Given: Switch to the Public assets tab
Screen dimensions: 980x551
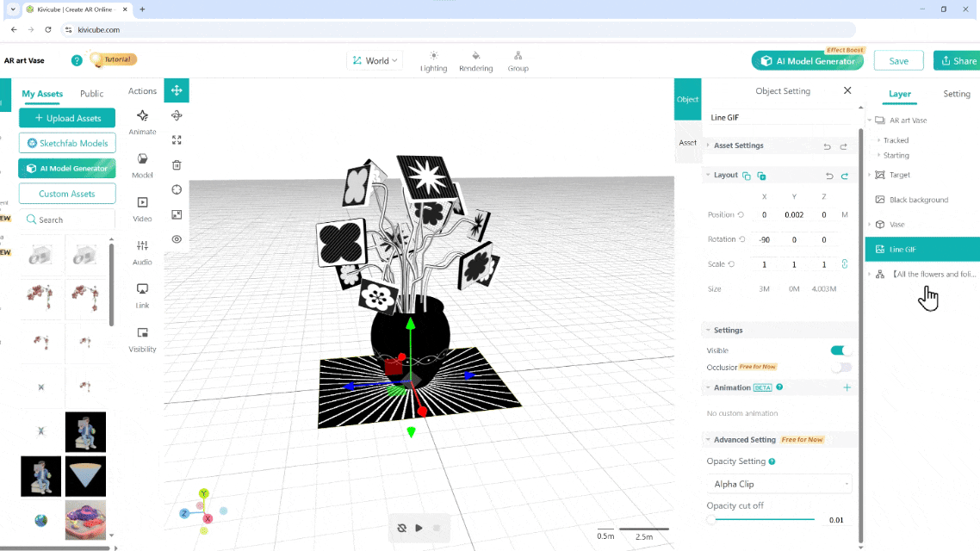Looking at the screenshot, I should pyautogui.click(x=91, y=94).
